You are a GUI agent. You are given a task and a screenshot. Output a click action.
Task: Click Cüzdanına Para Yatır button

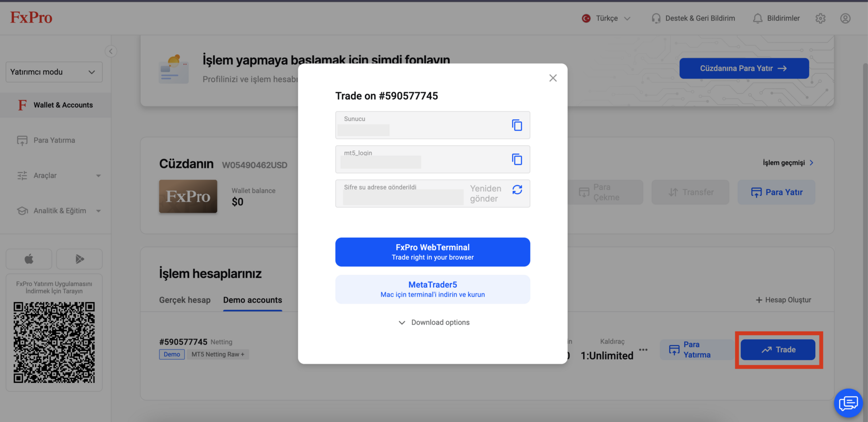pos(744,68)
